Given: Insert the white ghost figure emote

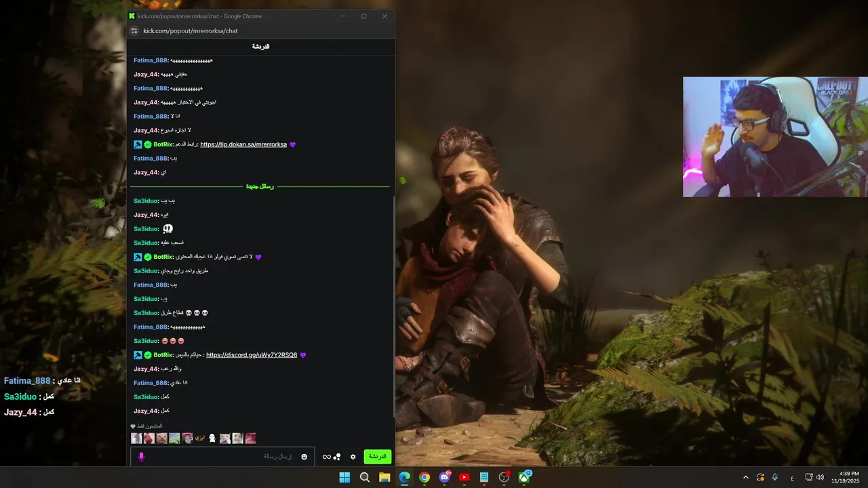Looking at the screenshot, I should (212, 439).
